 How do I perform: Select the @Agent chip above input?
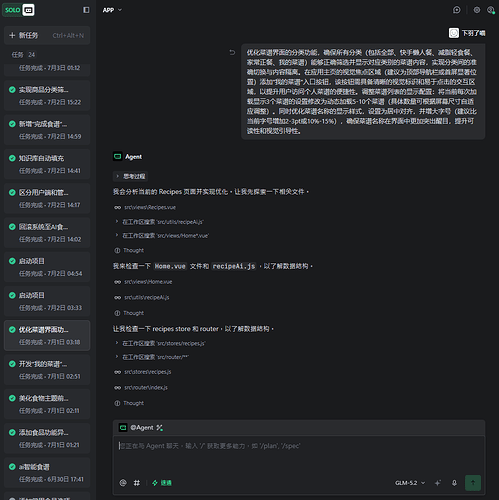click(x=137, y=428)
